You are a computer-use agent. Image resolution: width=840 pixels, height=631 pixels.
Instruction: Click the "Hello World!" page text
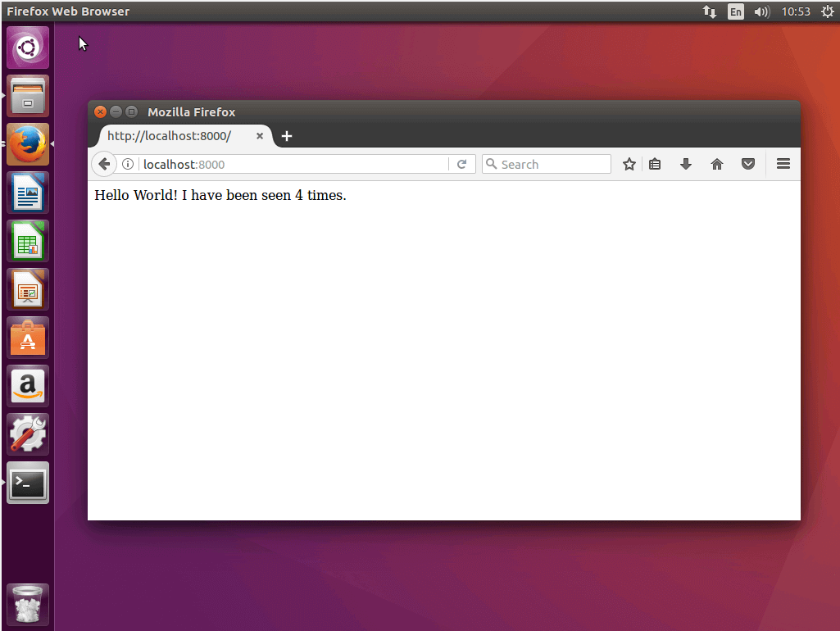pos(135,195)
